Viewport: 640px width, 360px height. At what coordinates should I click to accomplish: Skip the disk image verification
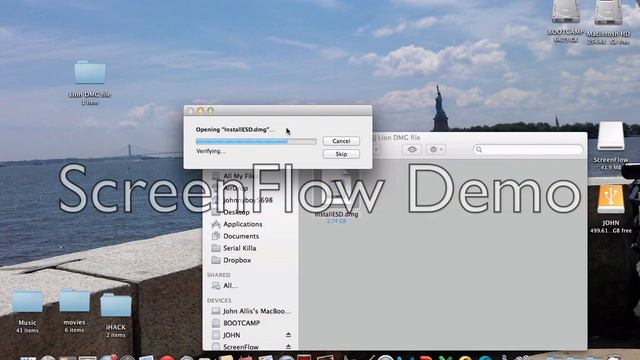pyautogui.click(x=341, y=154)
